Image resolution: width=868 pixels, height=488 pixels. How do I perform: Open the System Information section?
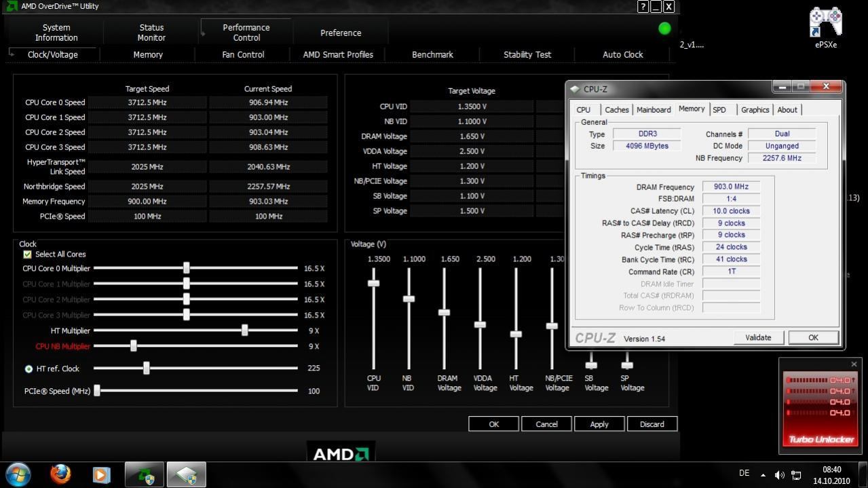coord(56,33)
